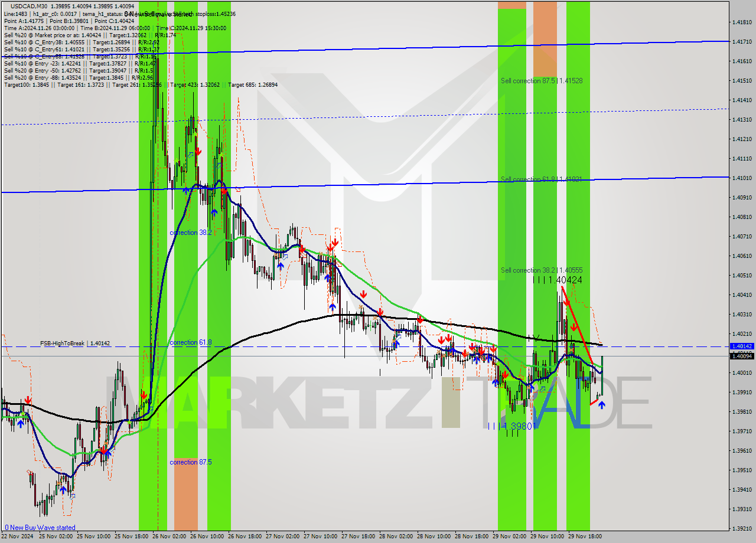Click the highlighted 1.40142 price tag
This screenshot has width=756, height=543.
pos(741,346)
